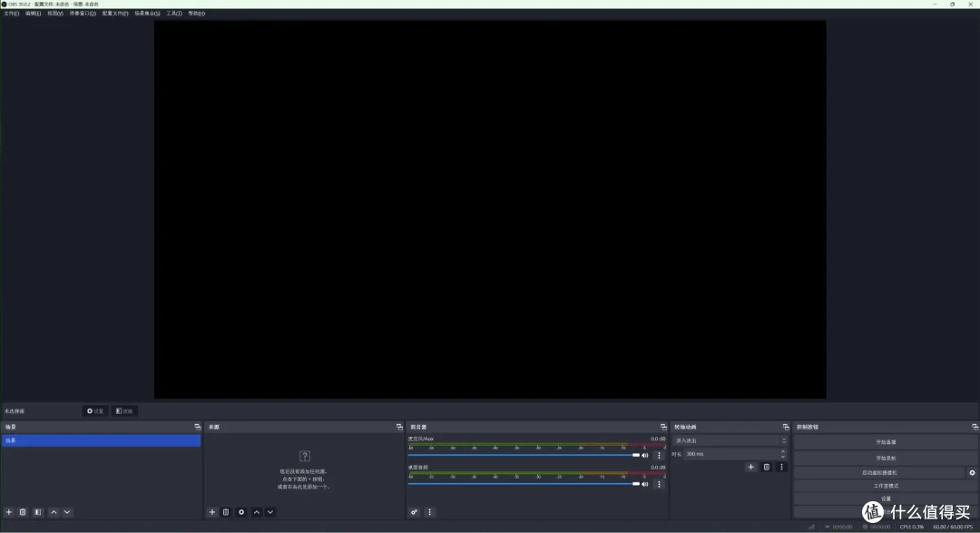Open the 停靠窗口(D) menu
Screen dimensions: 980x533
[83, 13]
